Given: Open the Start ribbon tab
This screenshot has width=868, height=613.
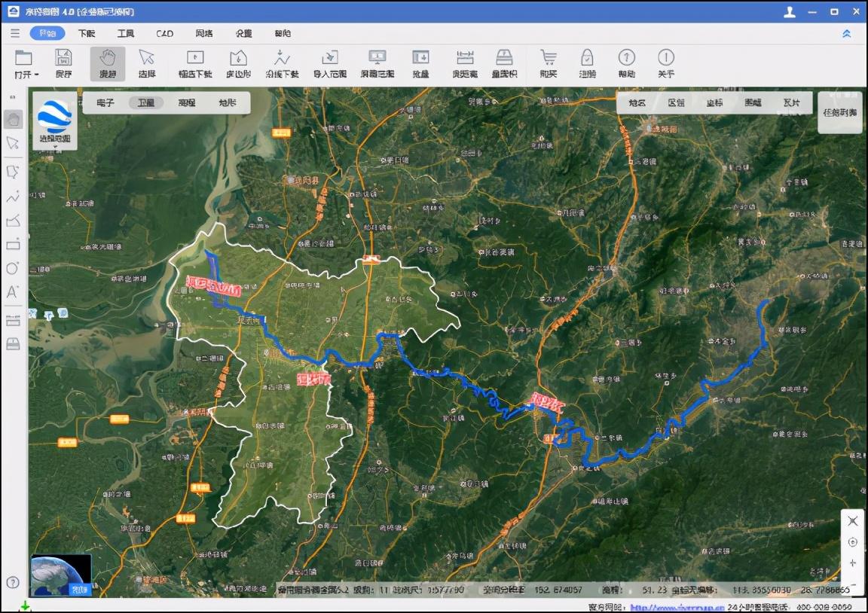Looking at the screenshot, I should click(47, 33).
